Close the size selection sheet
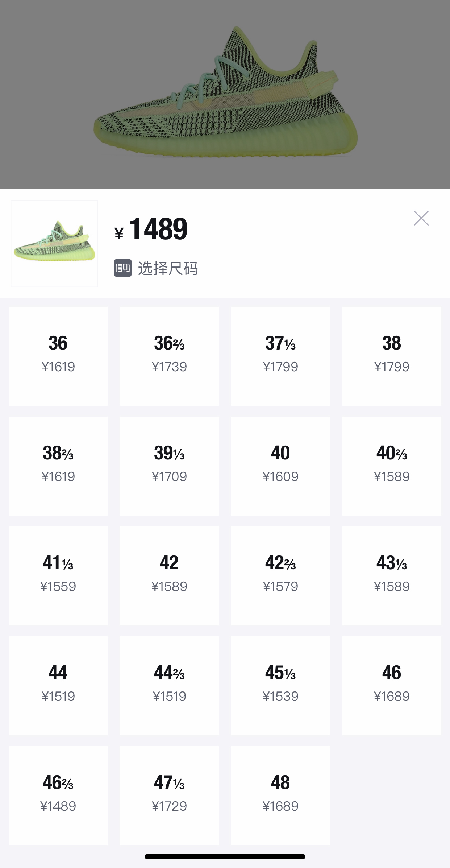450x868 pixels. pyautogui.click(x=421, y=218)
